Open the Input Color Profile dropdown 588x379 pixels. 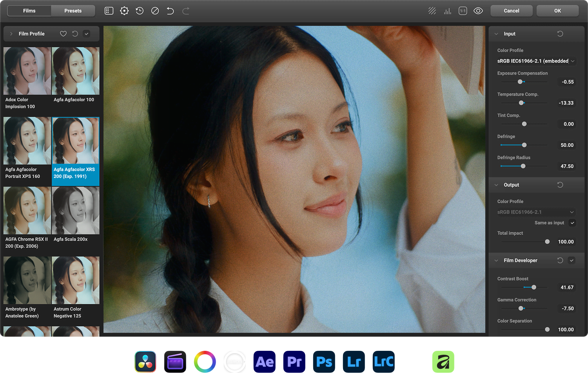coord(536,61)
